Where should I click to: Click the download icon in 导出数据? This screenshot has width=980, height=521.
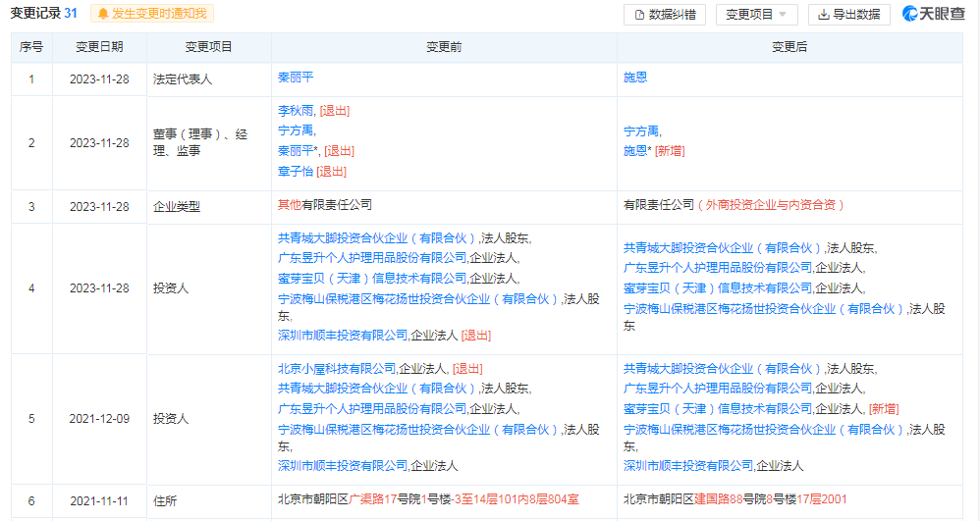[824, 15]
